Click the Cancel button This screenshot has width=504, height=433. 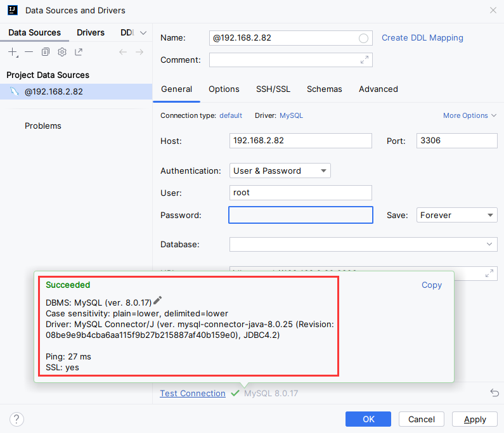(x=422, y=419)
